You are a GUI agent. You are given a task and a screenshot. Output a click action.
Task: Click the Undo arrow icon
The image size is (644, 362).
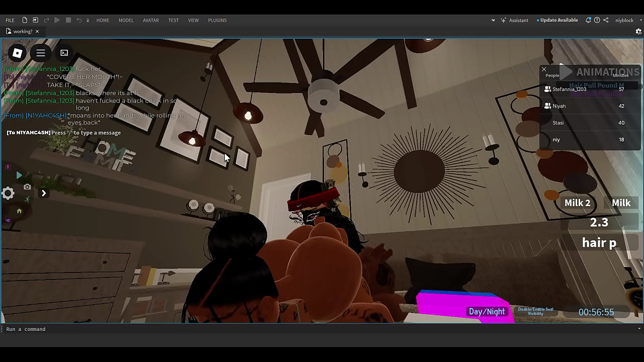79,20
